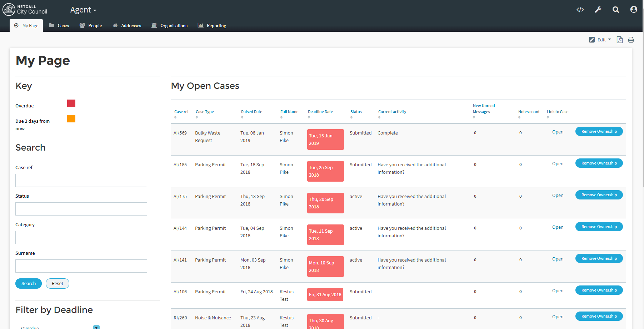Click the Complete current activity cell
The height and width of the screenshot is (329, 644).
pos(388,133)
